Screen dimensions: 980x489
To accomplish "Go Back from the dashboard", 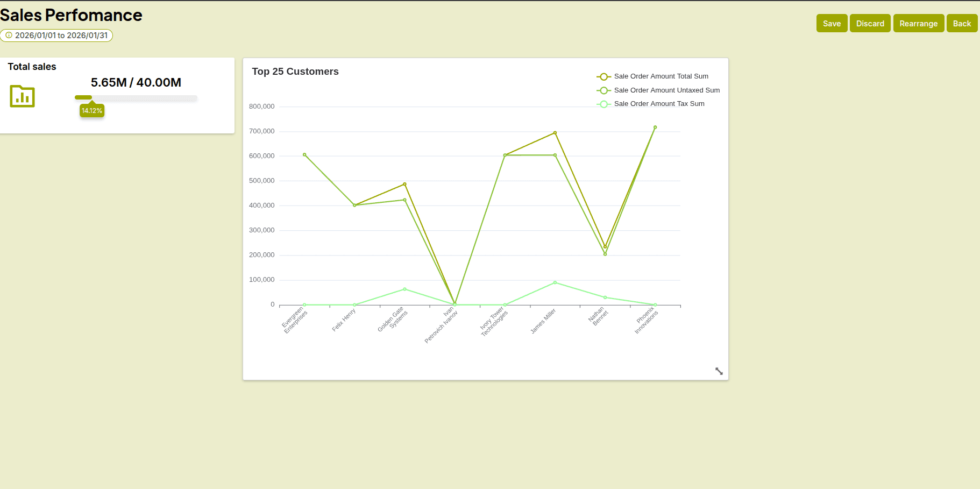I will [x=962, y=24].
